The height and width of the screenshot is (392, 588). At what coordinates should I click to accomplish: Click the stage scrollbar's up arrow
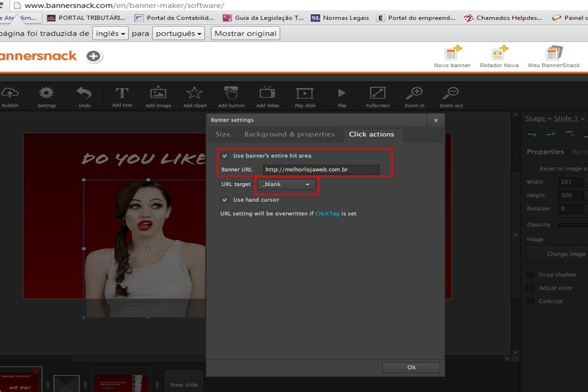point(515,114)
